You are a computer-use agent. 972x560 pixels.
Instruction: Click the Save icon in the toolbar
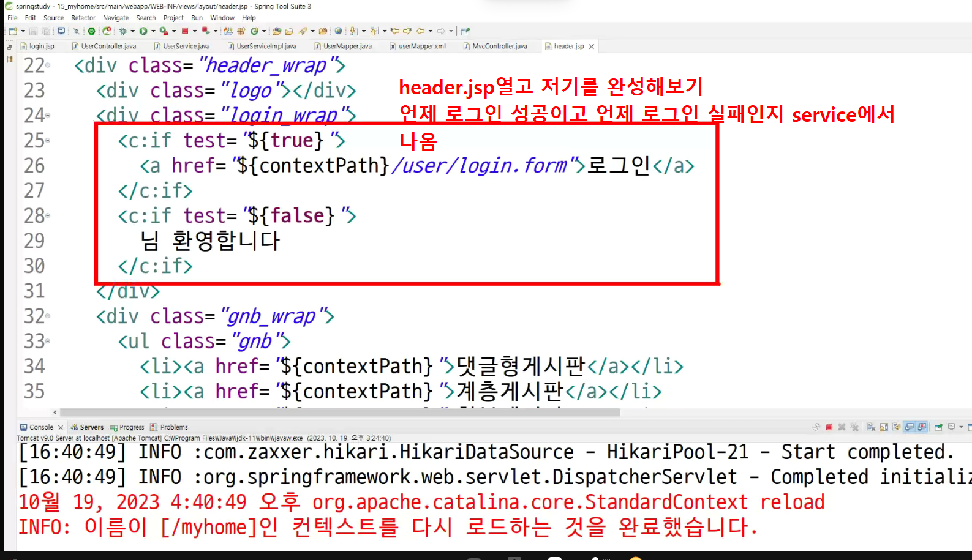[33, 31]
